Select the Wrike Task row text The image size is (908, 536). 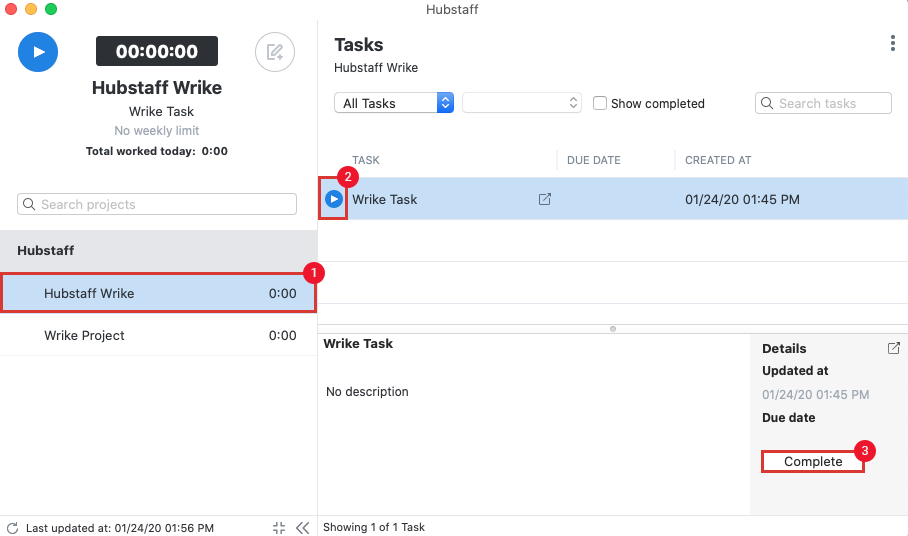coord(385,199)
